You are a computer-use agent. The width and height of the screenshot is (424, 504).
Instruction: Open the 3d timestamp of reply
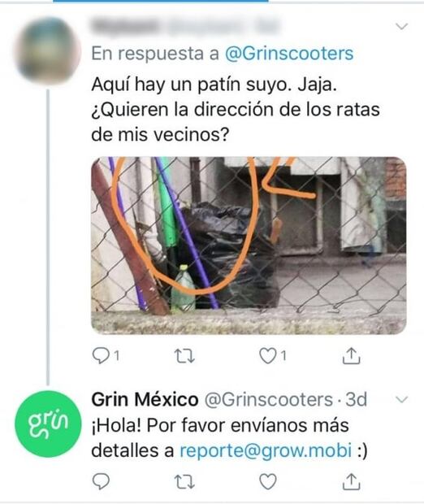pyautogui.click(x=357, y=399)
